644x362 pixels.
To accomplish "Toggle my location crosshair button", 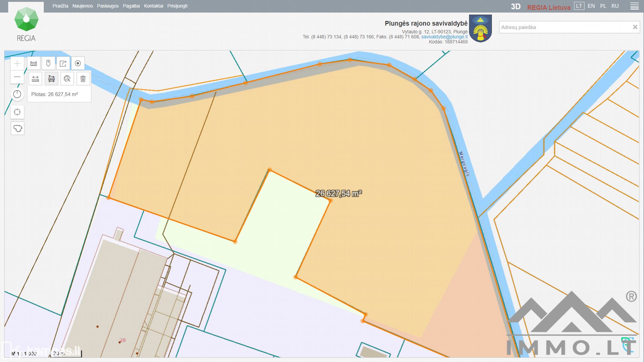I will (x=17, y=112).
